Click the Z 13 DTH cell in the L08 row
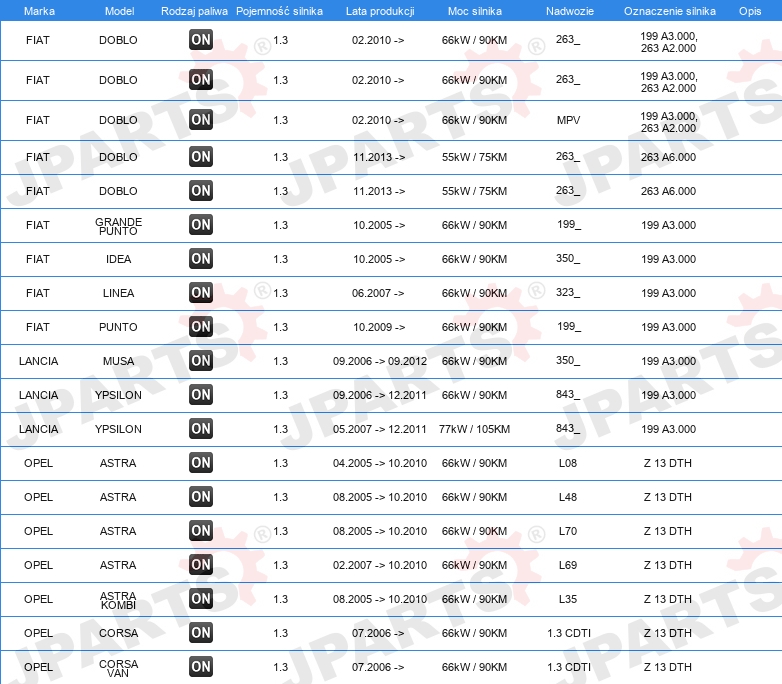The image size is (782, 684). pyautogui.click(x=667, y=462)
